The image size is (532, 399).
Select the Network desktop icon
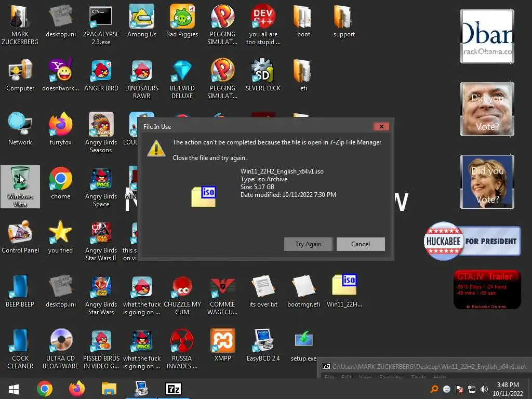pos(20,129)
